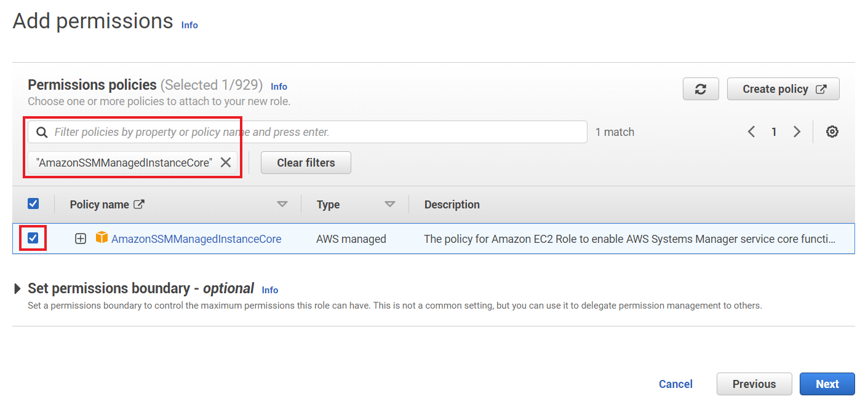Click the Info link next to Add permissions

point(189,25)
